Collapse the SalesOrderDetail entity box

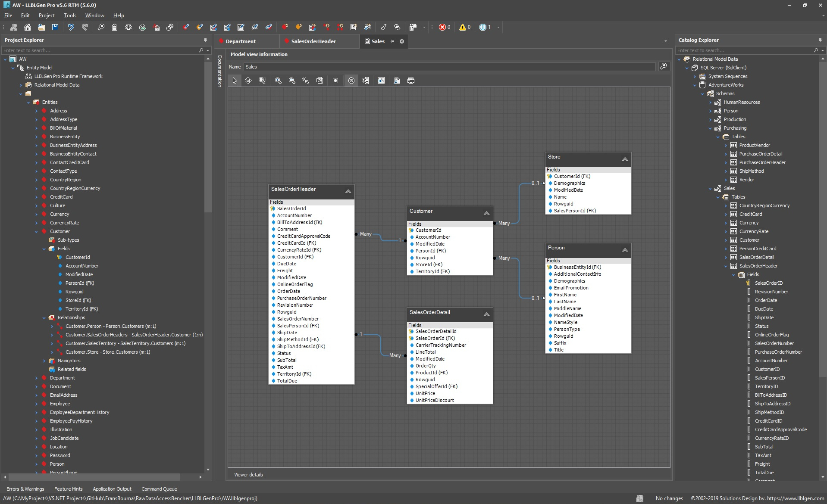coord(486,314)
